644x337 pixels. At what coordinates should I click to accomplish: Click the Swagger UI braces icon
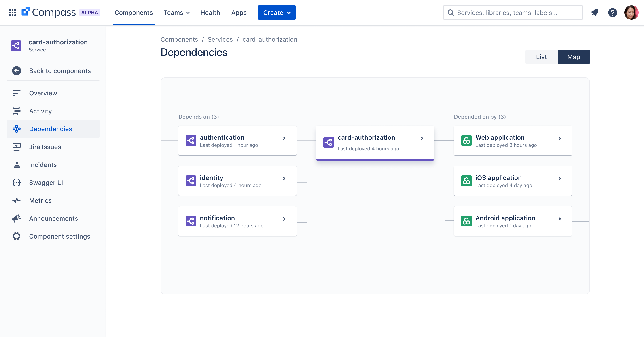tap(17, 183)
